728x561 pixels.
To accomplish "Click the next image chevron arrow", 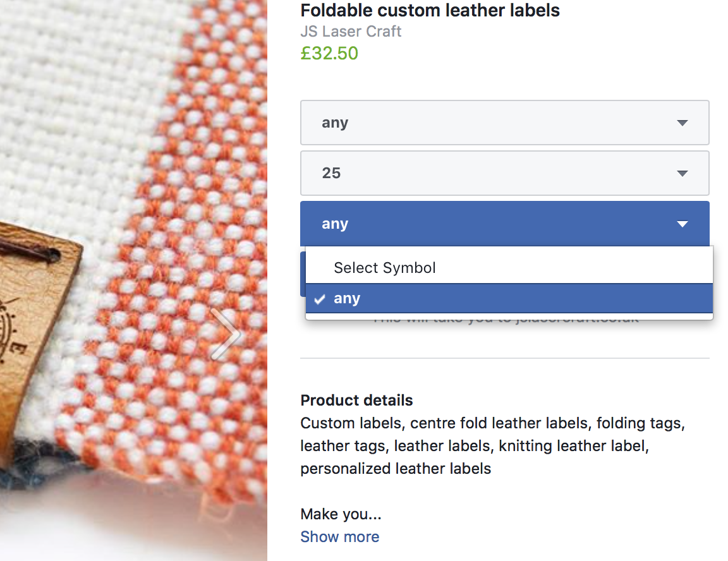I will pos(226,335).
